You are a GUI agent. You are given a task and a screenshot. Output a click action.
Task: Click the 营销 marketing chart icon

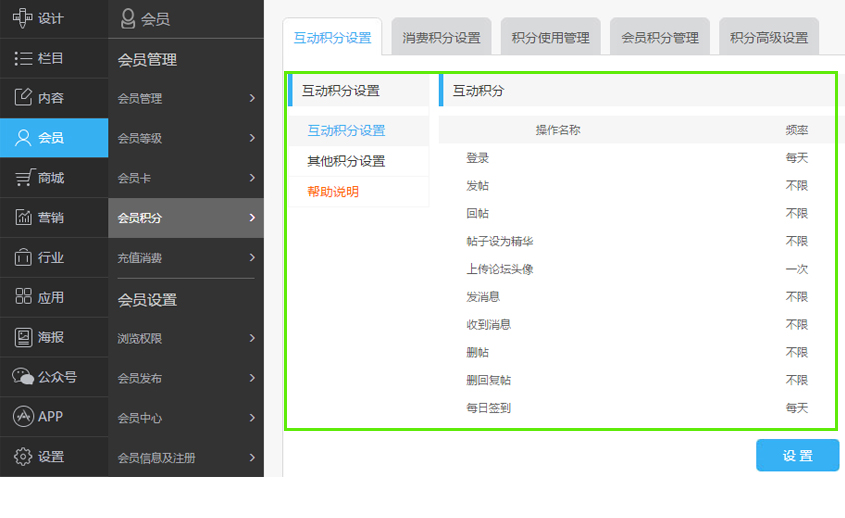click(x=23, y=218)
